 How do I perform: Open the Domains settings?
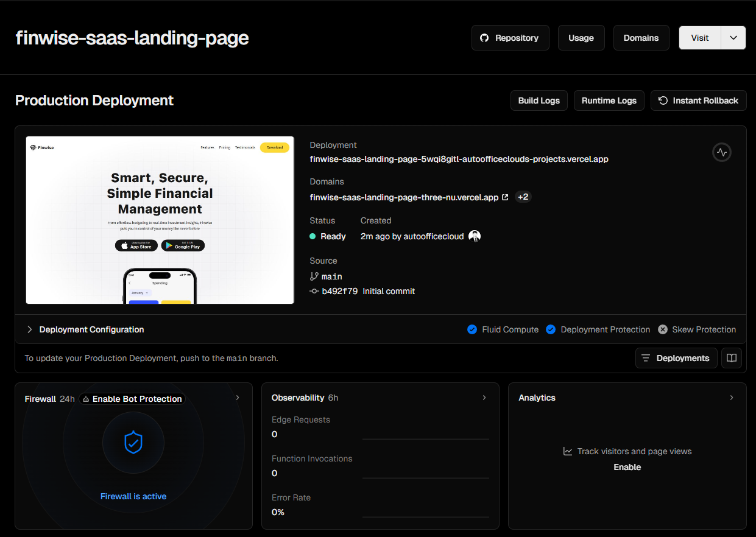pyautogui.click(x=641, y=38)
